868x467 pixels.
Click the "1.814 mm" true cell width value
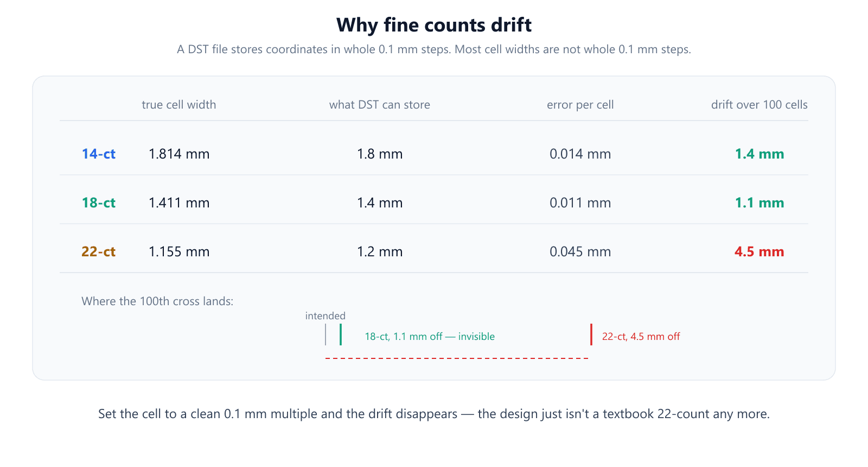tap(179, 154)
